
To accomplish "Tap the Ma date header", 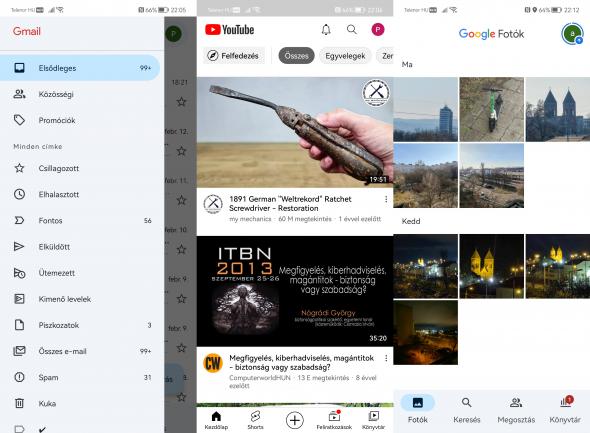I will (x=407, y=64).
